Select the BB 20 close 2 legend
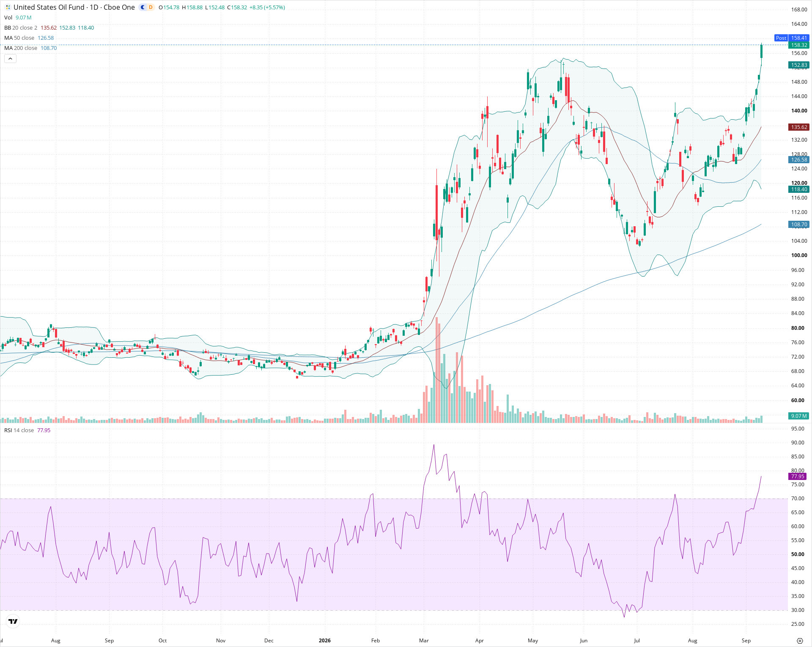This screenshot has width=812, height=647. click(21, 27)
